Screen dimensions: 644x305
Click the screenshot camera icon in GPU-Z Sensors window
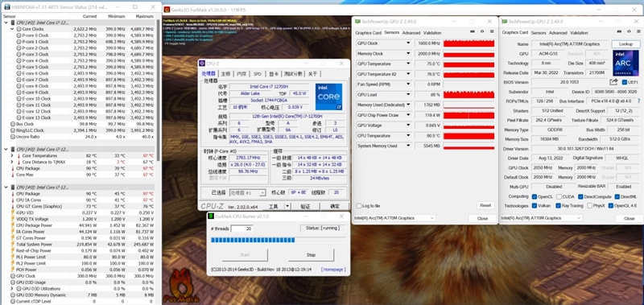click(x=473, y=31)
